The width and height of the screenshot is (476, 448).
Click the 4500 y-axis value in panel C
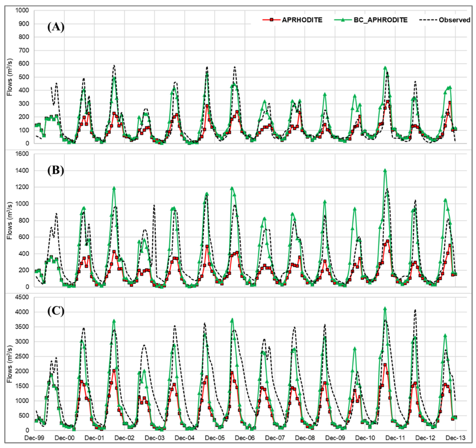(x=22, y=297)
